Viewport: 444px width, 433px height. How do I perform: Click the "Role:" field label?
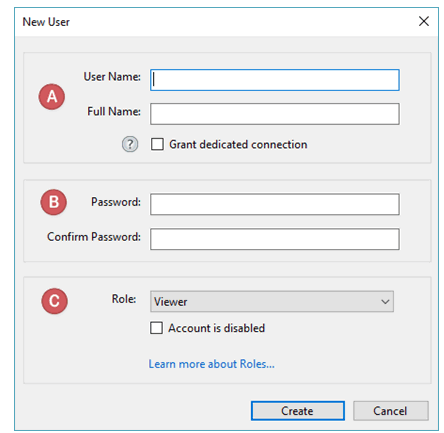124,299
